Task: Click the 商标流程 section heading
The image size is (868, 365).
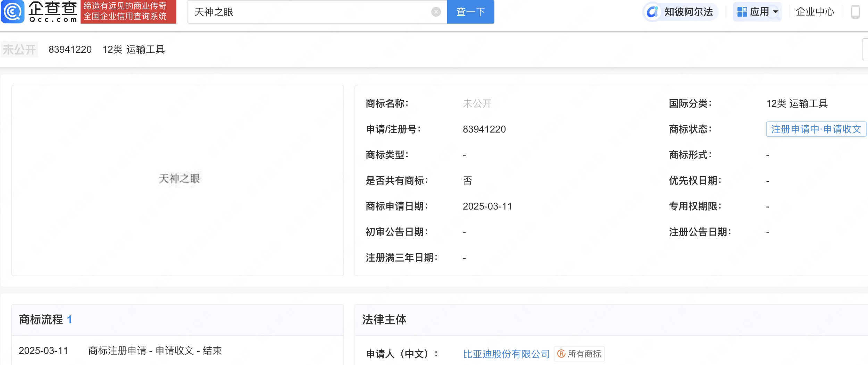Action: [41, 320]
